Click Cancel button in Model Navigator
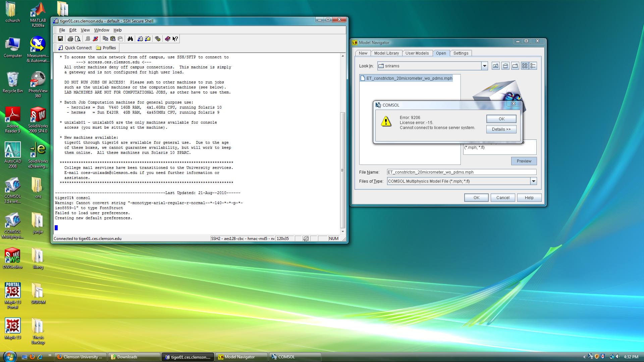Image resolution: width=644 pixels, height=362 pixels. click(x=503, y=198)
